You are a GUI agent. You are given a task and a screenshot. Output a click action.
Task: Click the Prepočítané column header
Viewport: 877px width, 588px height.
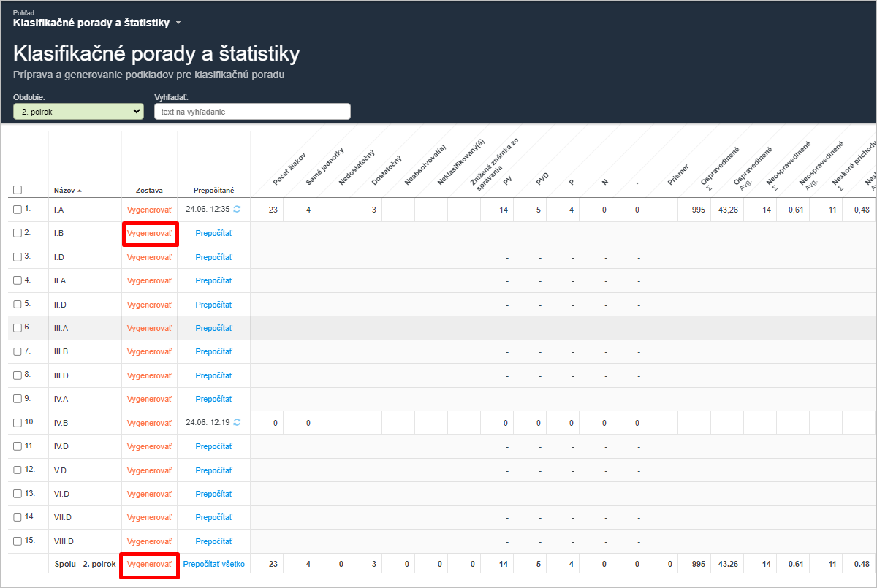[213, 191]
